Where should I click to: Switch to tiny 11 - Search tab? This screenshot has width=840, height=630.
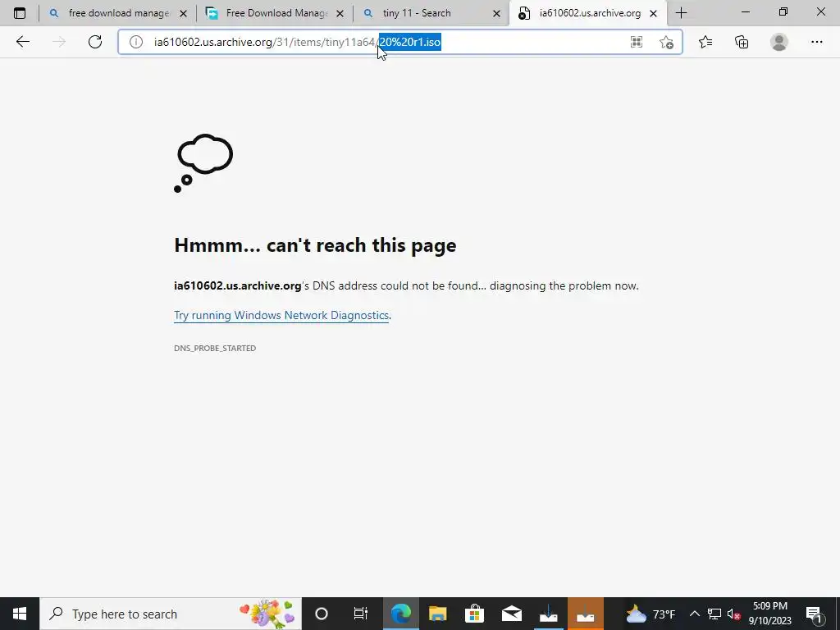pos(431,13)
